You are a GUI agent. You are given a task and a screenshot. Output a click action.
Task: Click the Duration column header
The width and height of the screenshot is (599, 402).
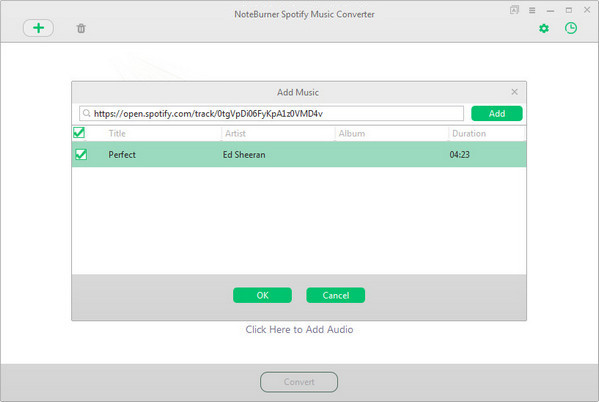click(x=469, y=133)
